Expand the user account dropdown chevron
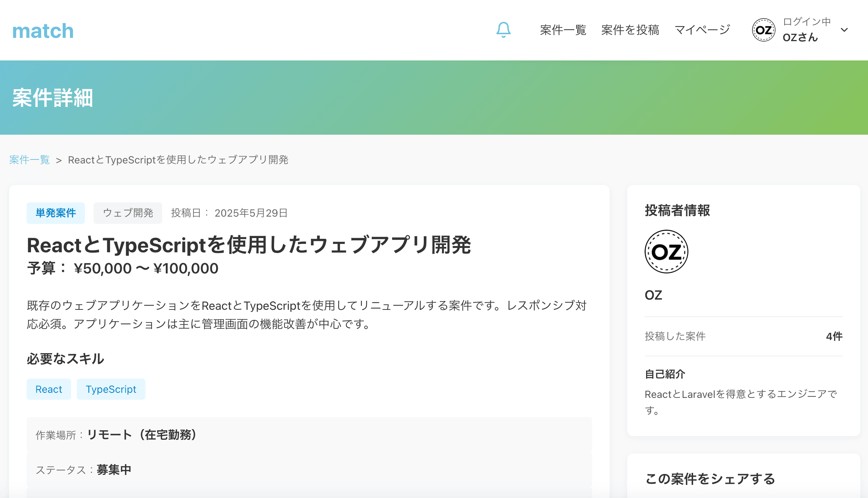This screenshot has width=868, height=498. 844,30
